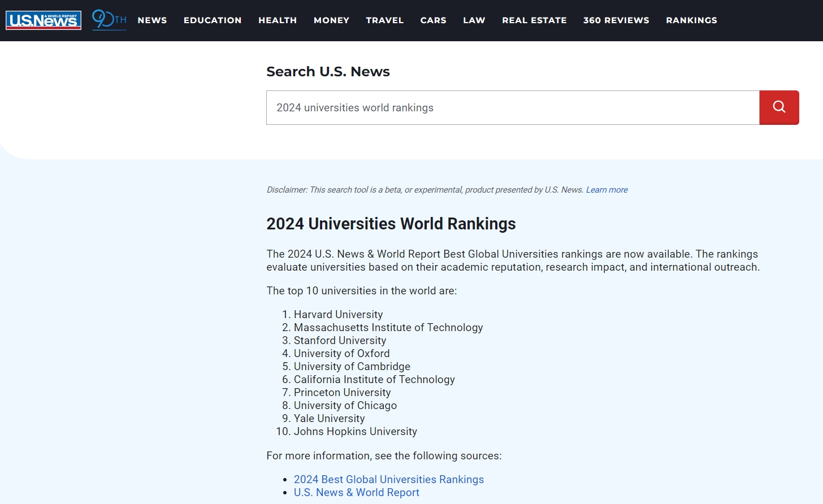The image size is (823, 504).
Task: Open 2024 Best Global Universities Rankings link
Action: pos(389,479)
